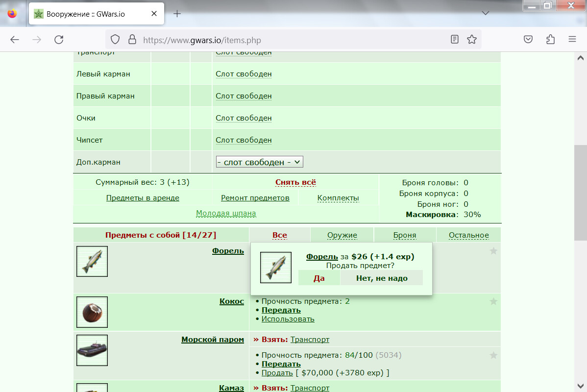
Task: Toggle favorite star for Кокос item
Action: [493, 301]
